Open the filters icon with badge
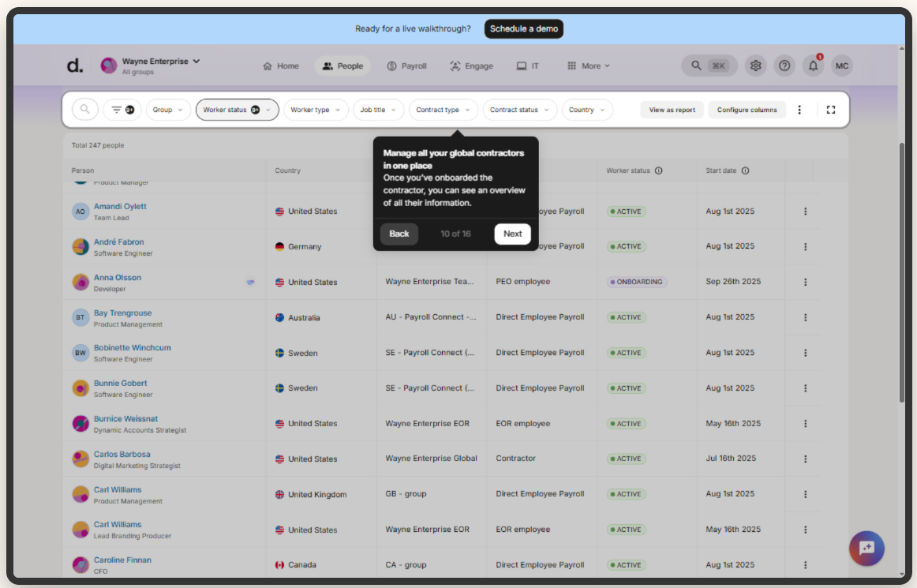 122,110
